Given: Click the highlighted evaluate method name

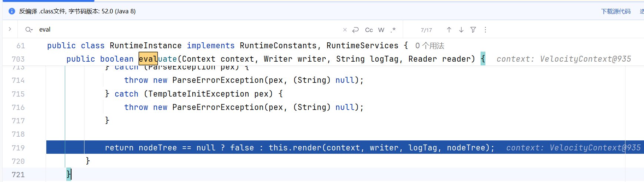Looking at the screenshot, I should point(158,59).
